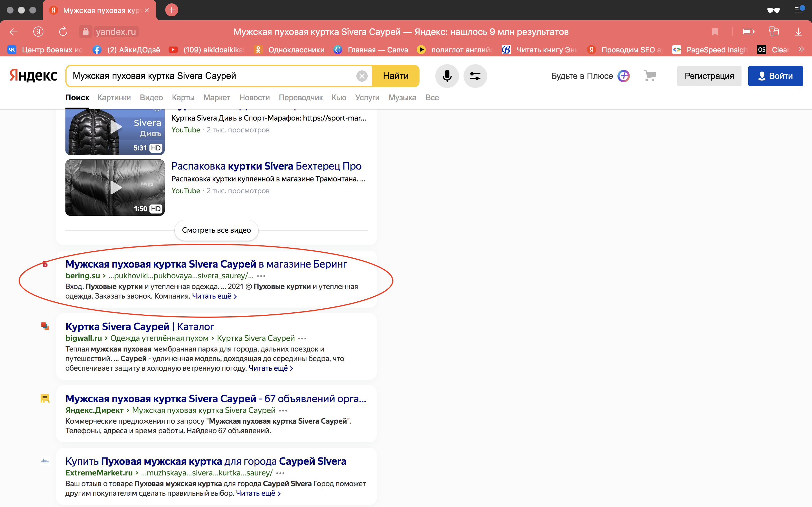The image size is (812, 507).
Task: Show hidden bookmarks via double chevron
Action: click(802, 49)
